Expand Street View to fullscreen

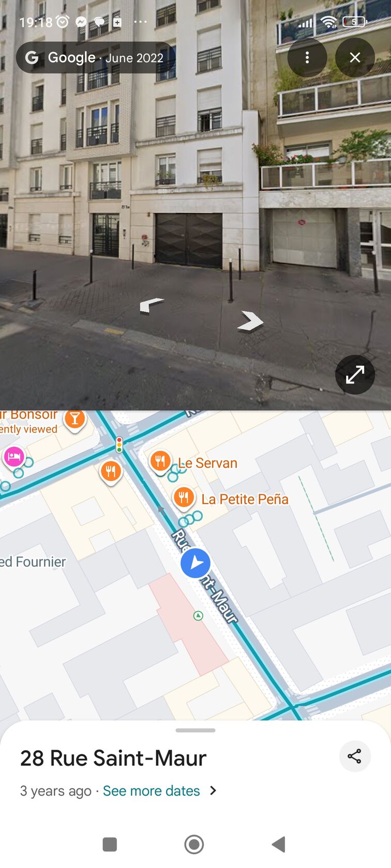pyautogui.click(x=355, y=375)
